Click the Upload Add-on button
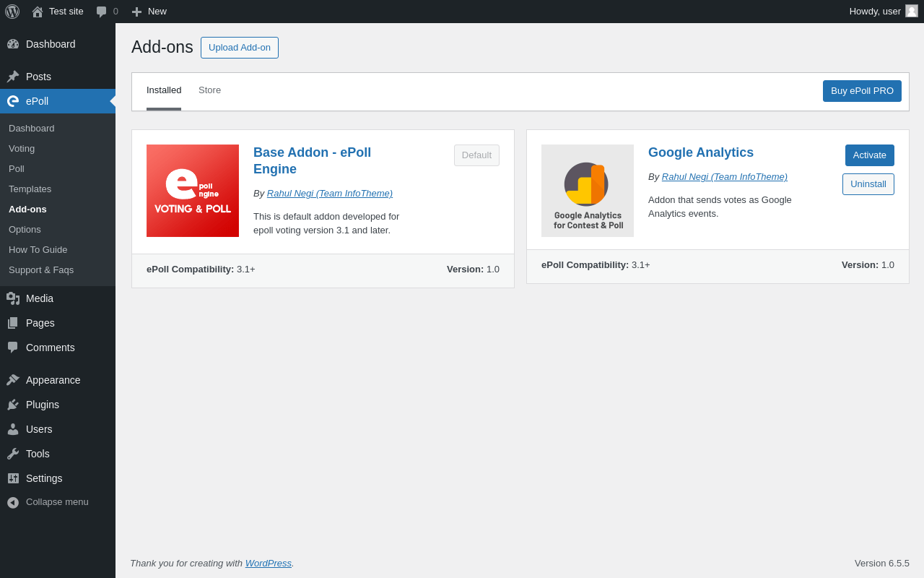This screenshot has height=578, width=924. [x=240, y=48]
